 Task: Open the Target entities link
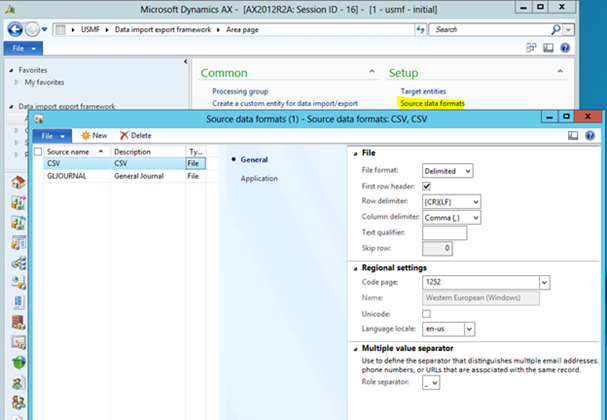(425, 91)
